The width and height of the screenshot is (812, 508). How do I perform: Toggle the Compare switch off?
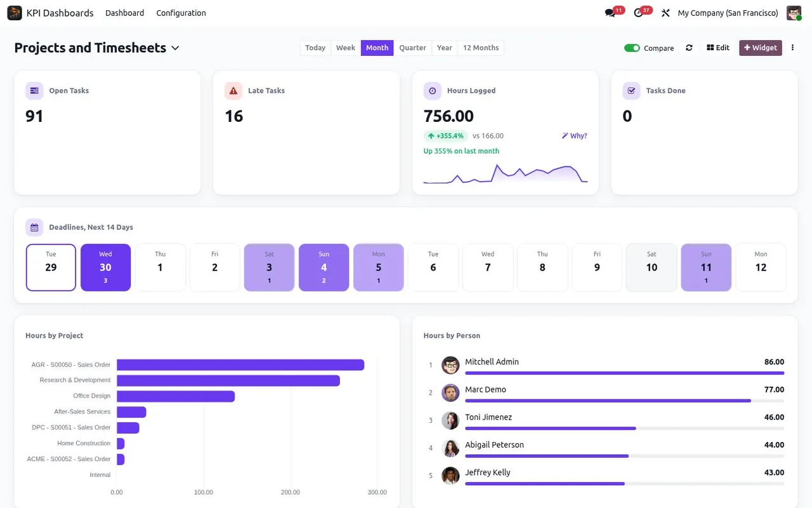pos(632,48)
